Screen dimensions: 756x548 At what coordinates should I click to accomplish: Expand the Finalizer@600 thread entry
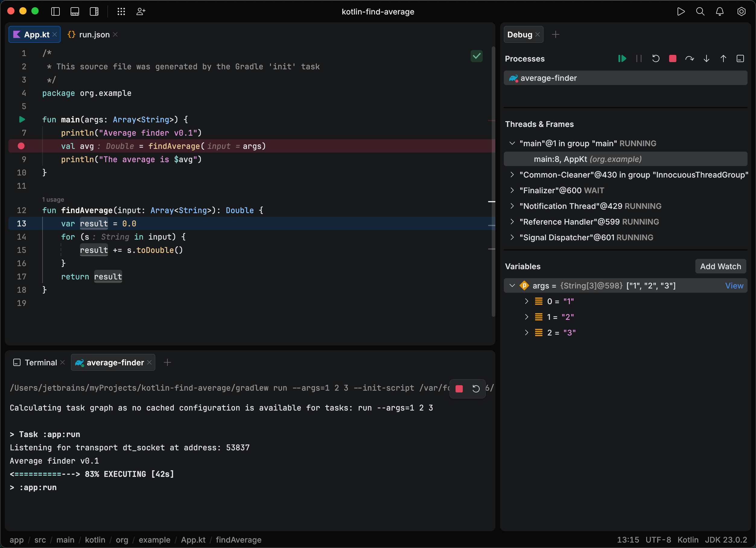coord(512,190)
